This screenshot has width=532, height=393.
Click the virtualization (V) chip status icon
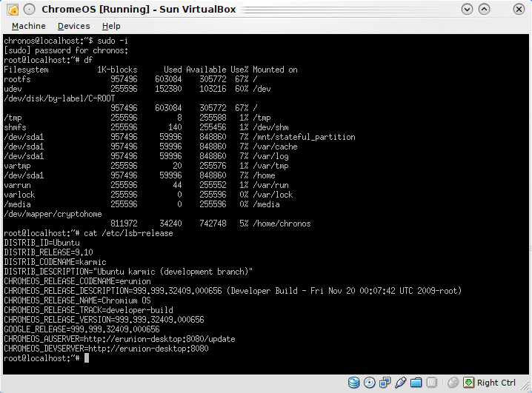pyautogui.click(x=431, y=383)
